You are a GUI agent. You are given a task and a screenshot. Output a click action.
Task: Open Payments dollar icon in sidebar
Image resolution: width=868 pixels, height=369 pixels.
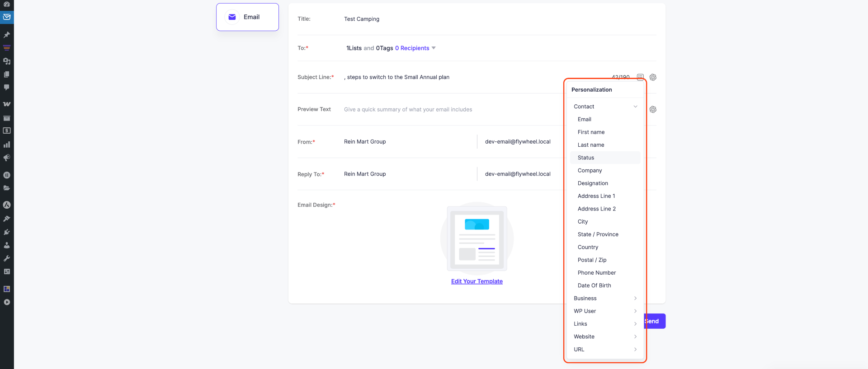click(7, 131)
